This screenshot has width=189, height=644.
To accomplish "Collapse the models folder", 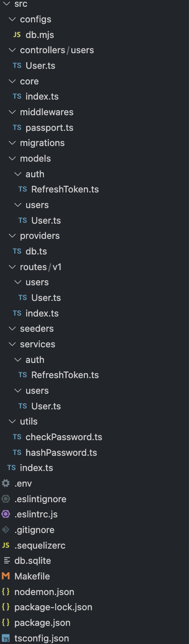I will click(11, 159).
